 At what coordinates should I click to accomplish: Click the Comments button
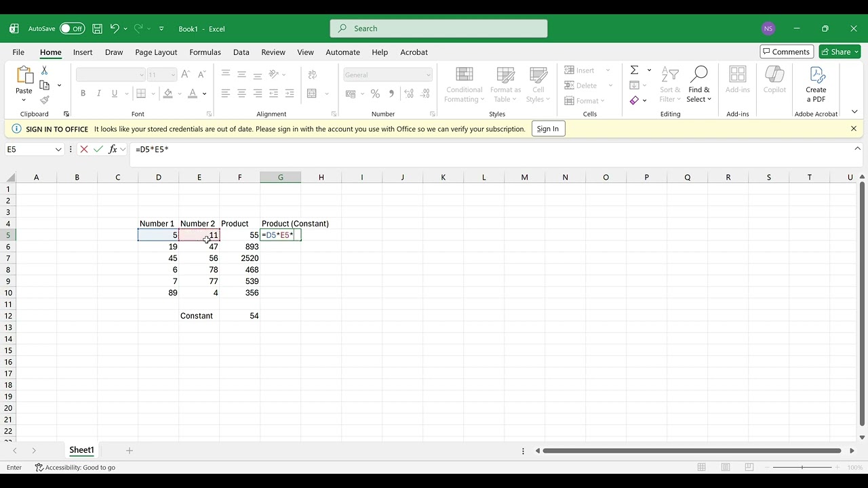[787, 52]
